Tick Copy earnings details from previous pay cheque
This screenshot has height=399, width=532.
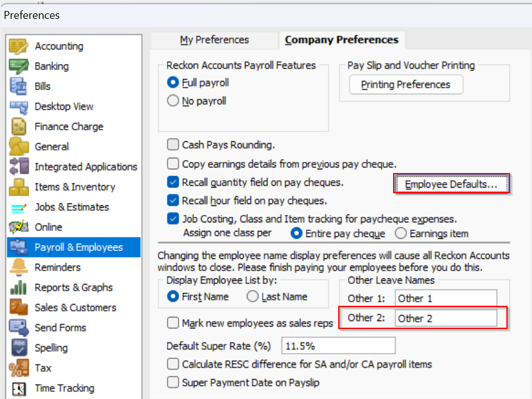coord(173,164)
